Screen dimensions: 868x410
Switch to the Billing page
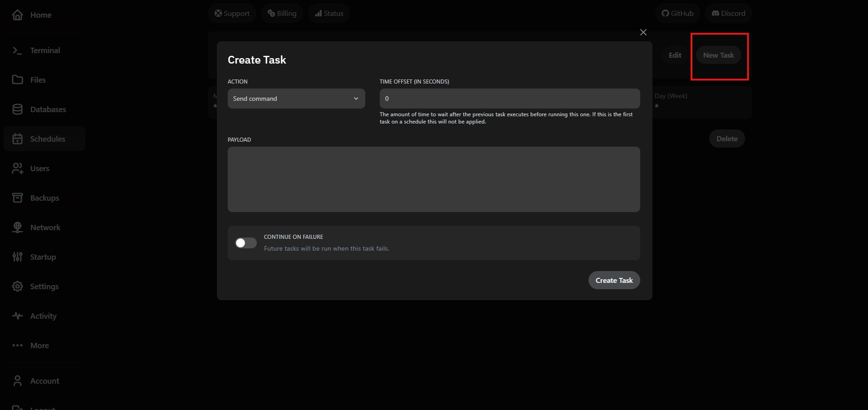(x=282, y=13)
